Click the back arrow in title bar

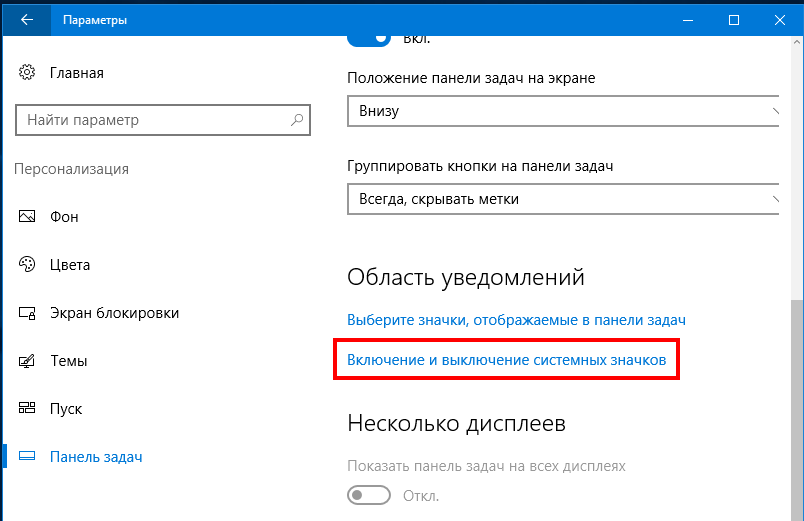click(x=27, y=20)
